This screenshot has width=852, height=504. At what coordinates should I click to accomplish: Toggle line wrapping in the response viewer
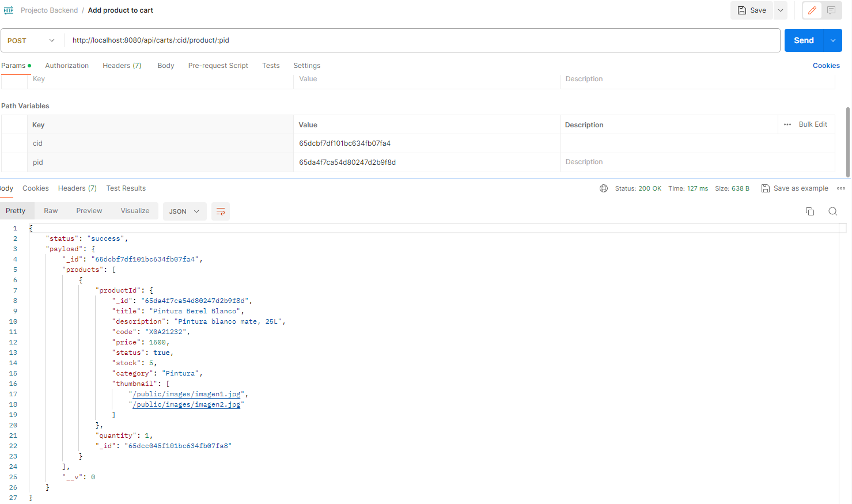221,211
